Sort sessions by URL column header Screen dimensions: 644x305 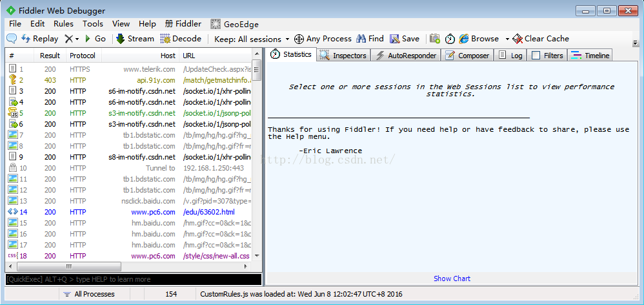pyautogui.click(x=216, y=56)
